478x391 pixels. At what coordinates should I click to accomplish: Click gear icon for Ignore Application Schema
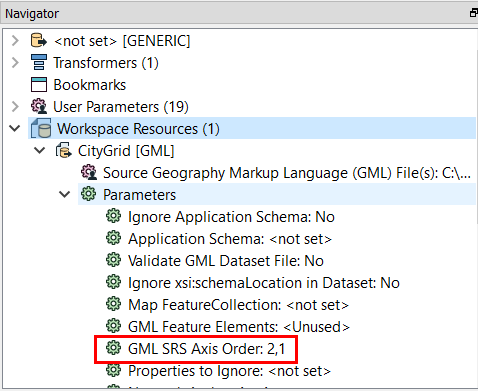113,216
